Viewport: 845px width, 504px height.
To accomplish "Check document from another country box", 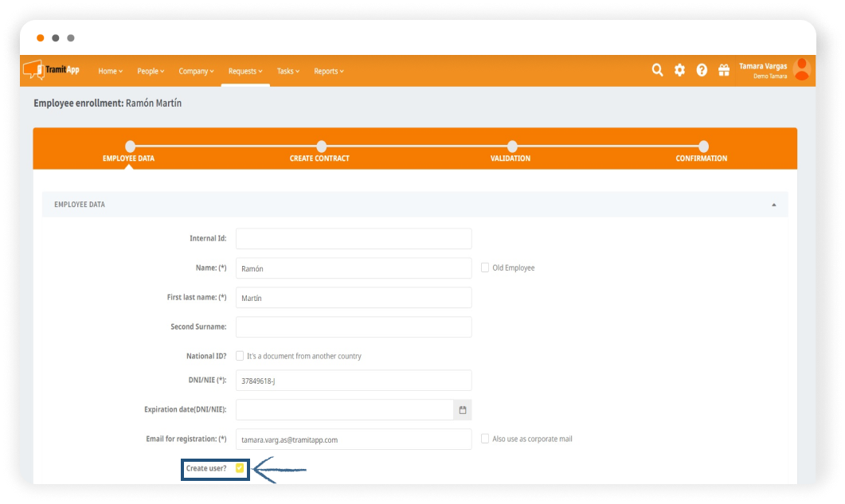I will click(240, 356).
